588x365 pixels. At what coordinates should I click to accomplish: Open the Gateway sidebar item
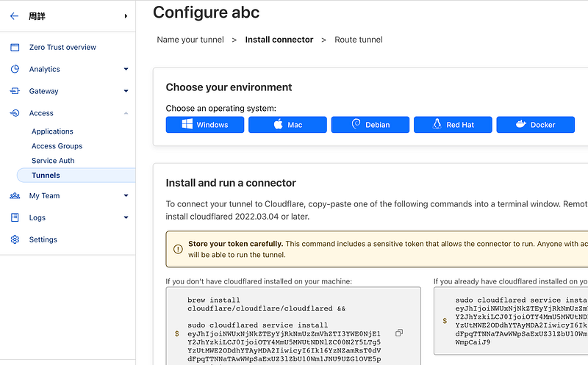click(x=44, y=91)
